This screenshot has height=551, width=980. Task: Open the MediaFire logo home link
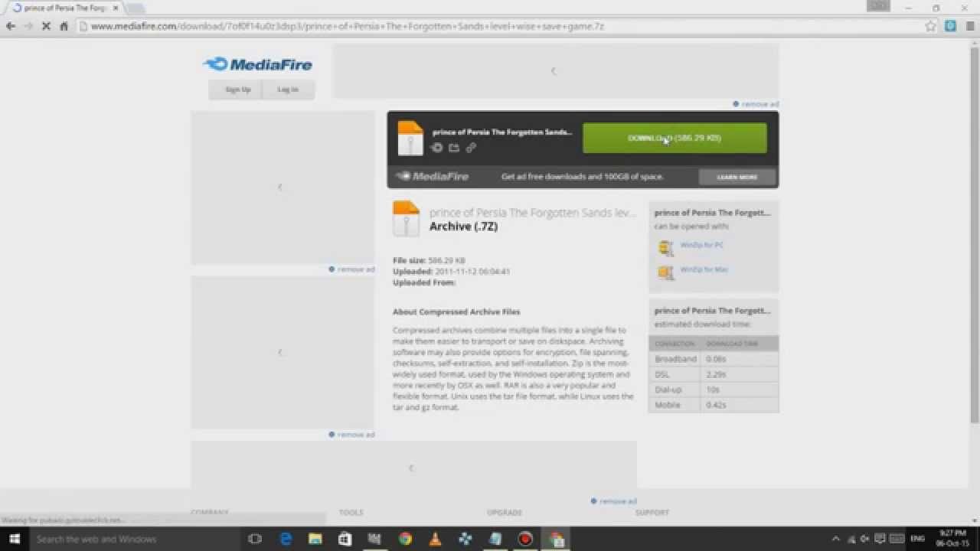pyautogui.click(x=258, y=65)
